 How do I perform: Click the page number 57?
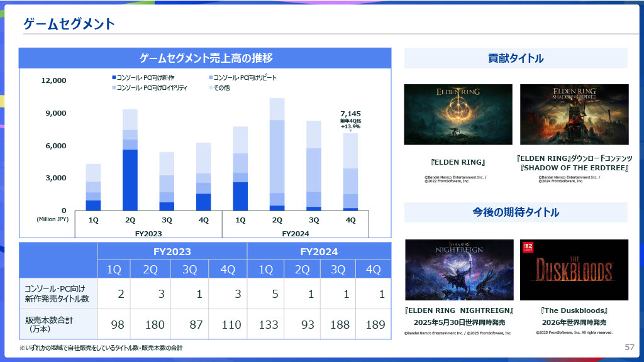click(x=629, y=347)
